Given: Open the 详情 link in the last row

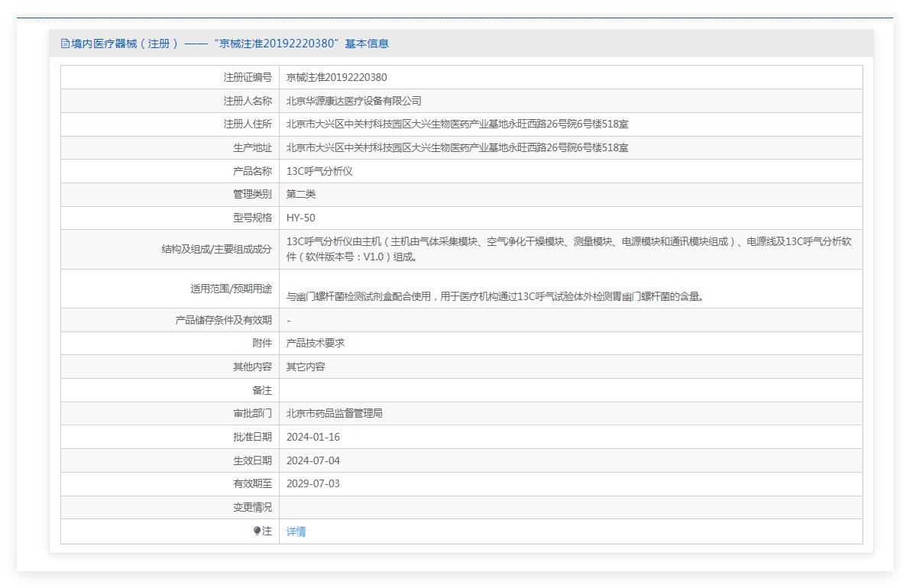Looking at the screenshot, I should 296,531.
